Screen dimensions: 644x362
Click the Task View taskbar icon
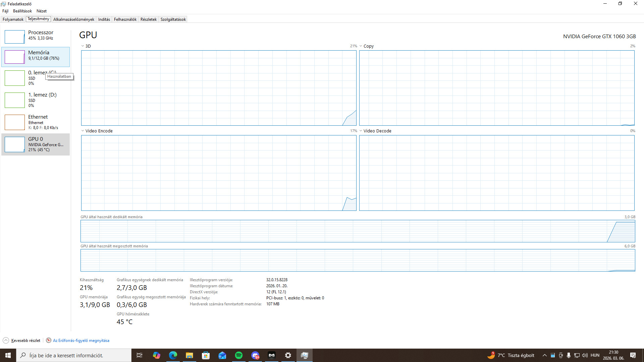[x=140, y=355]
